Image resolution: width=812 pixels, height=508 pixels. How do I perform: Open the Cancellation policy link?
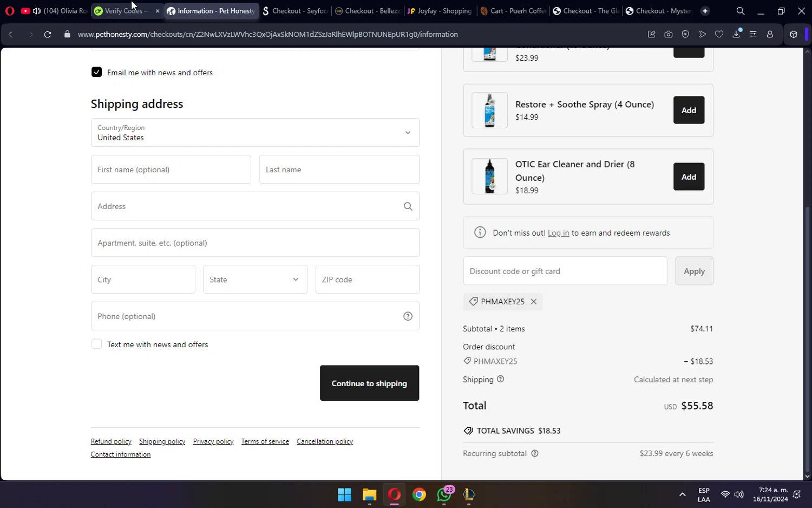point(325,441)
